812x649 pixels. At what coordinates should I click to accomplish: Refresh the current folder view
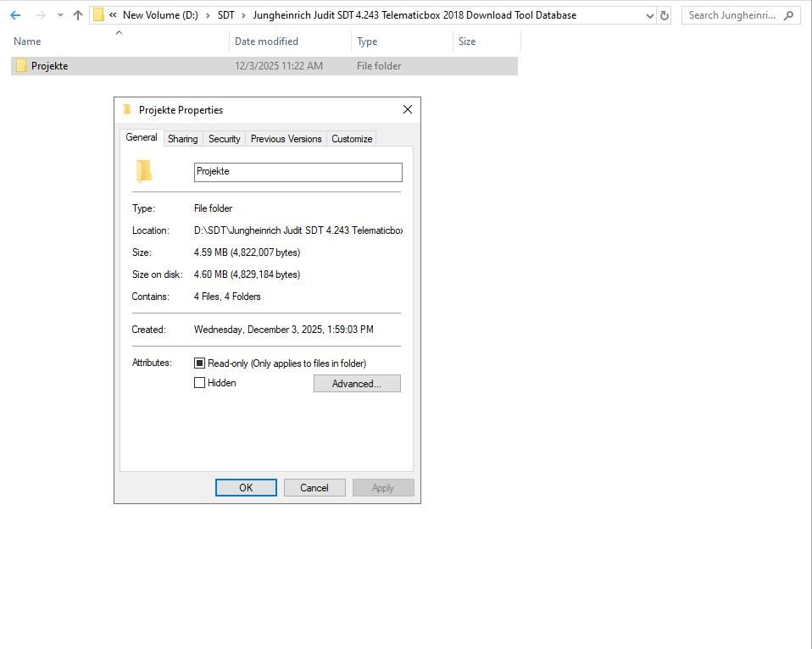(x=665, y=15)
